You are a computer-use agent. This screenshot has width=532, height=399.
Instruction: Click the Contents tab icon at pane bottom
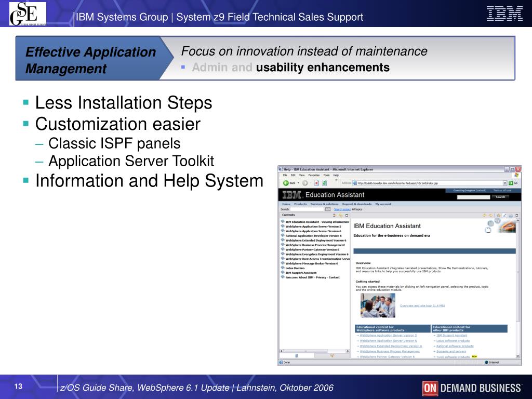pyautogui.click(x=297, y=356)
